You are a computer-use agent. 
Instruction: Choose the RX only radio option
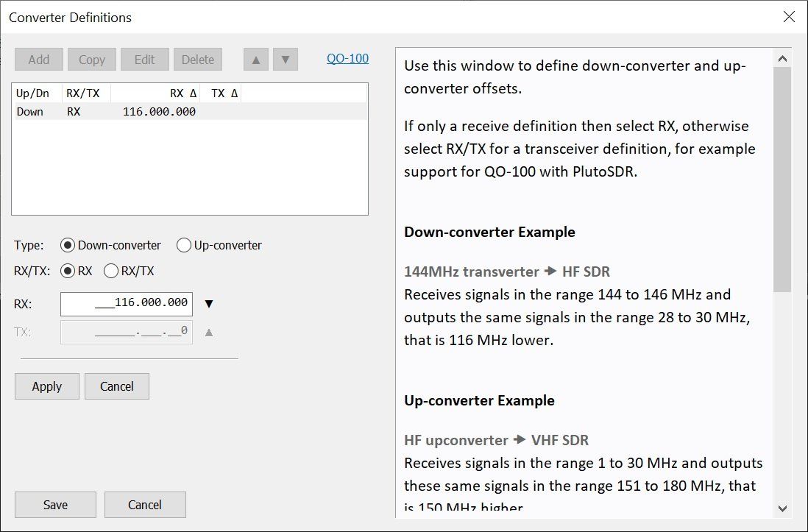[x=68, y=271]
